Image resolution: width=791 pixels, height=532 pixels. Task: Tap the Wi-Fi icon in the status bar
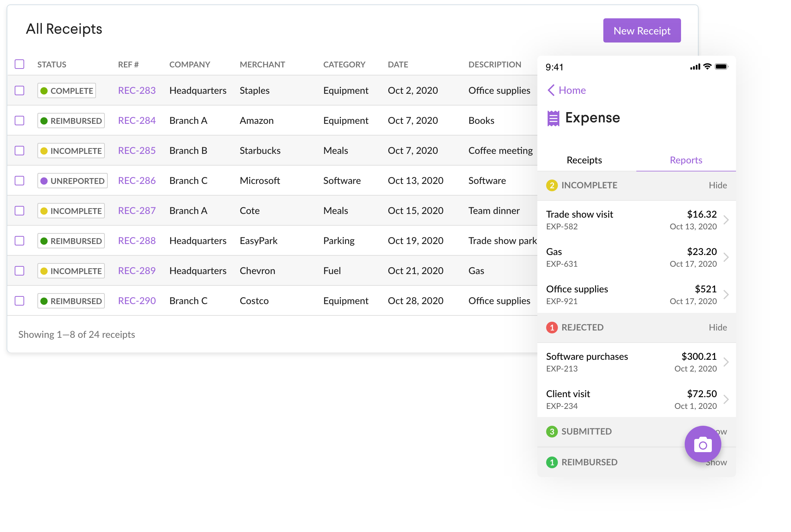(707, 66)
